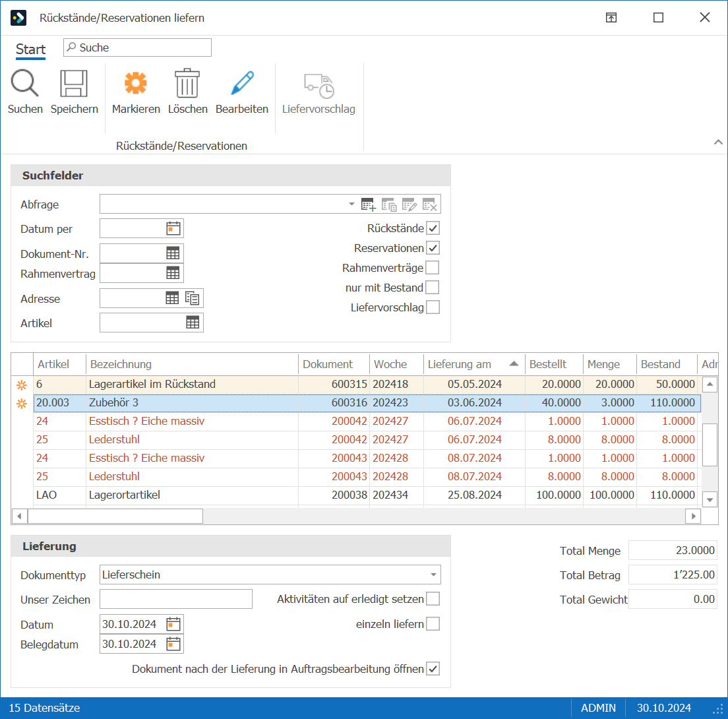Click the Suchen magnifier icon

pos(24,83)
